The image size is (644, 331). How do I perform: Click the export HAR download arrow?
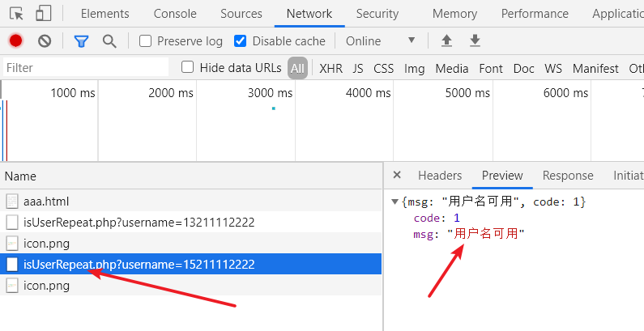[x=475, y=40]
